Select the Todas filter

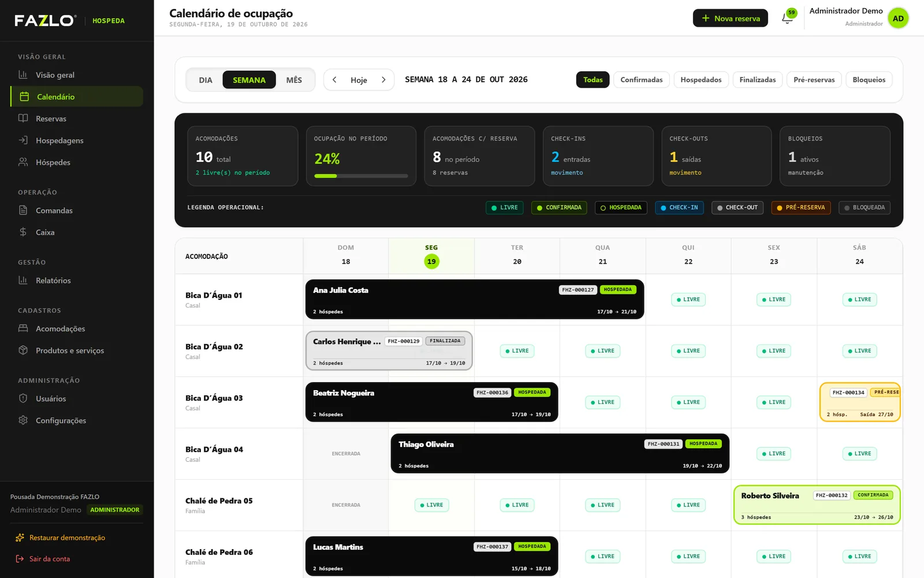click(593, 80)
